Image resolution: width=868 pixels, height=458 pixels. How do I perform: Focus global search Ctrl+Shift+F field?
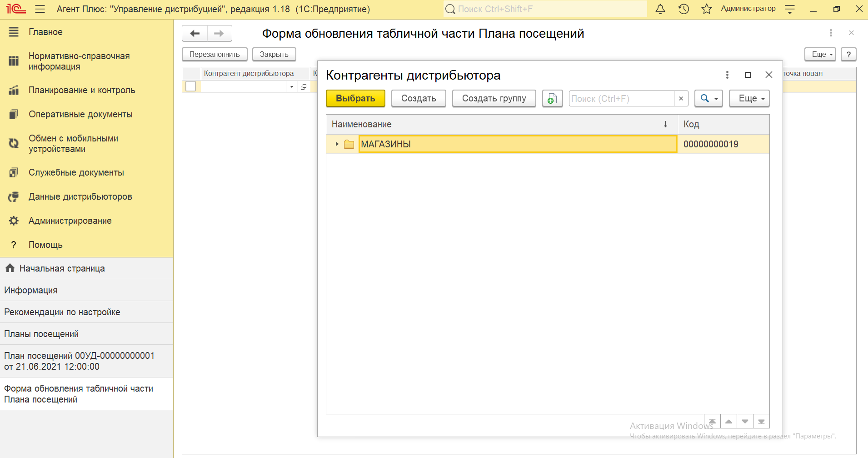545,9
